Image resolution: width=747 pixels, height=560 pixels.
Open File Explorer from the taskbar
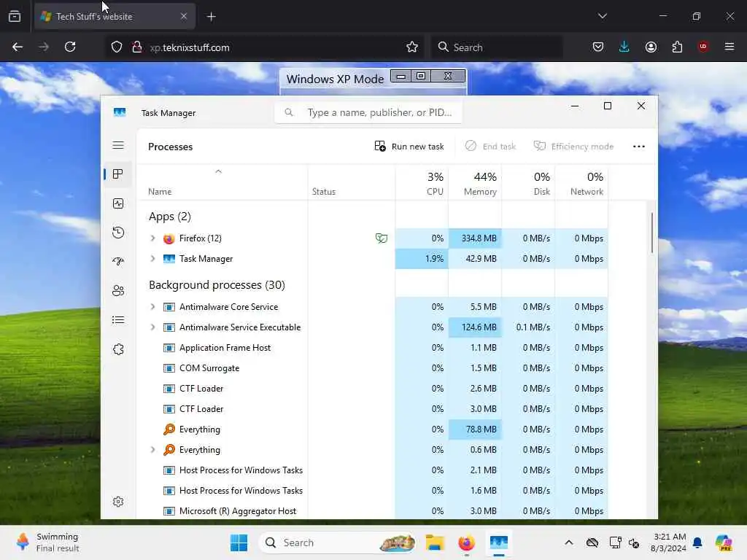tap(435, 542)
